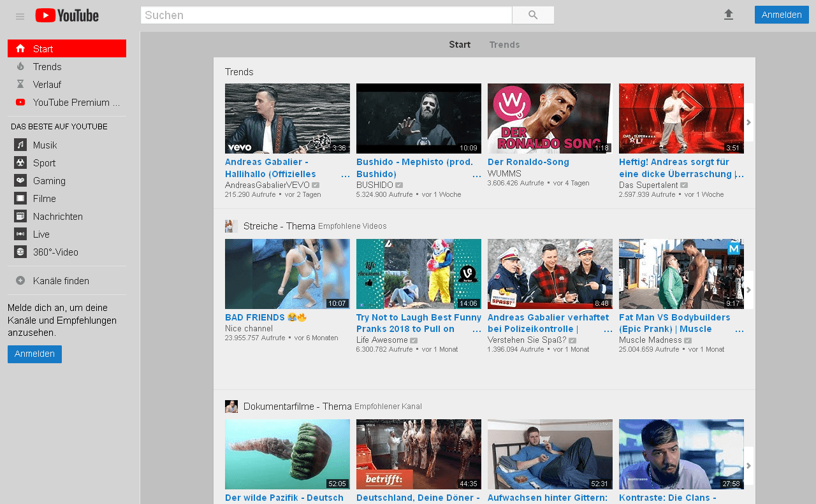Expand Trends row with next arrow
Screen dimensions: 816x504
click(x=749, y=122)
